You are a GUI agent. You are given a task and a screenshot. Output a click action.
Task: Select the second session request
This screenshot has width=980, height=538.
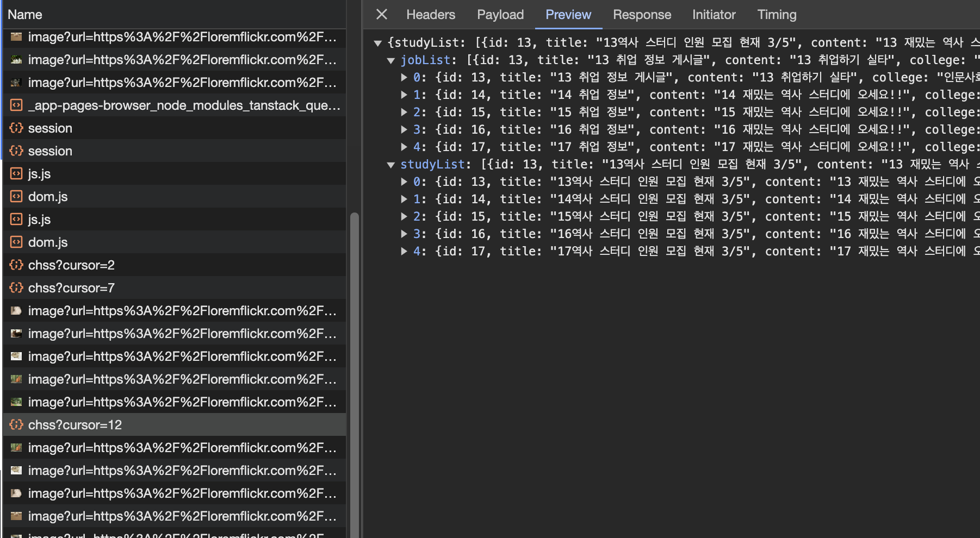(175, 151)
